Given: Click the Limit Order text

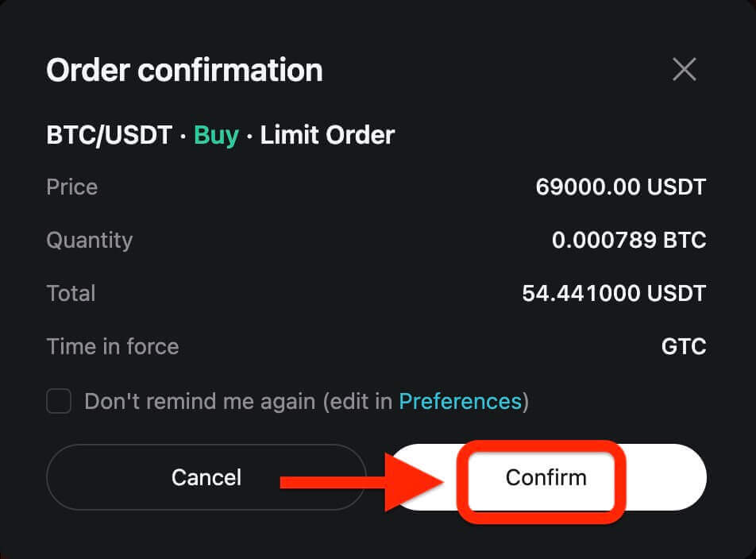Looking at the screenshot, I should click(x=327, y=135).
